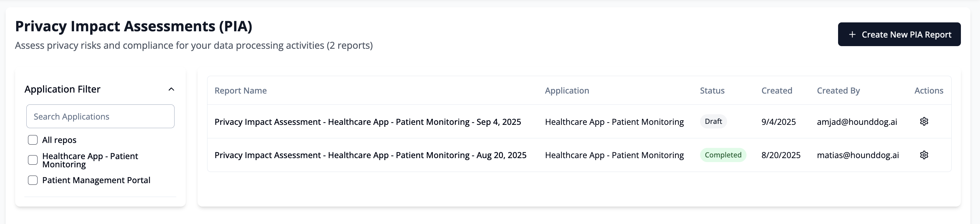980x224 pixels.
Task: Open actions gear for Aug 20, 2025 report
Action: click(x=924, y=155)
